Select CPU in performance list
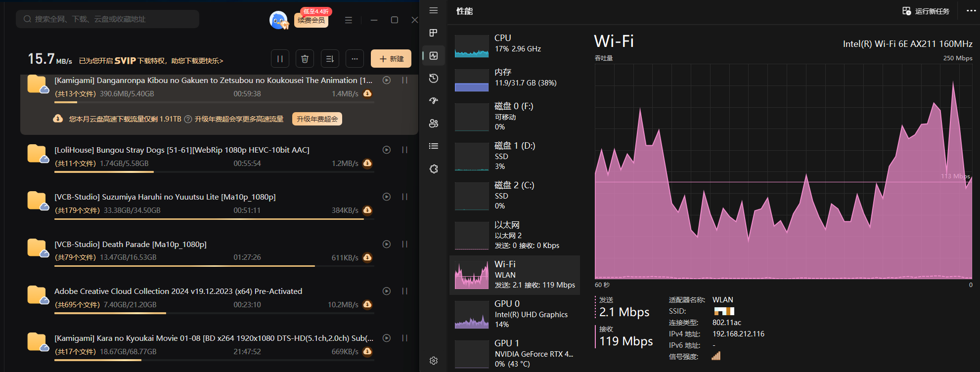Screen dimensions: 980x372 click(515, 45)
